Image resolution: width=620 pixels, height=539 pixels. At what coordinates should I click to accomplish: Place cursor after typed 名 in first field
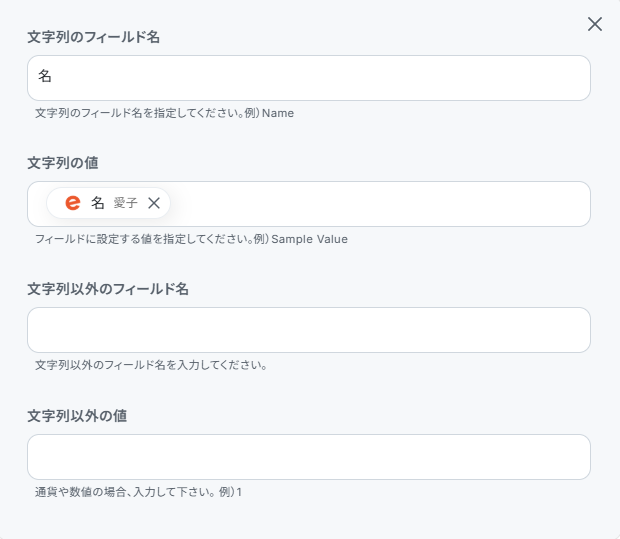54,76
